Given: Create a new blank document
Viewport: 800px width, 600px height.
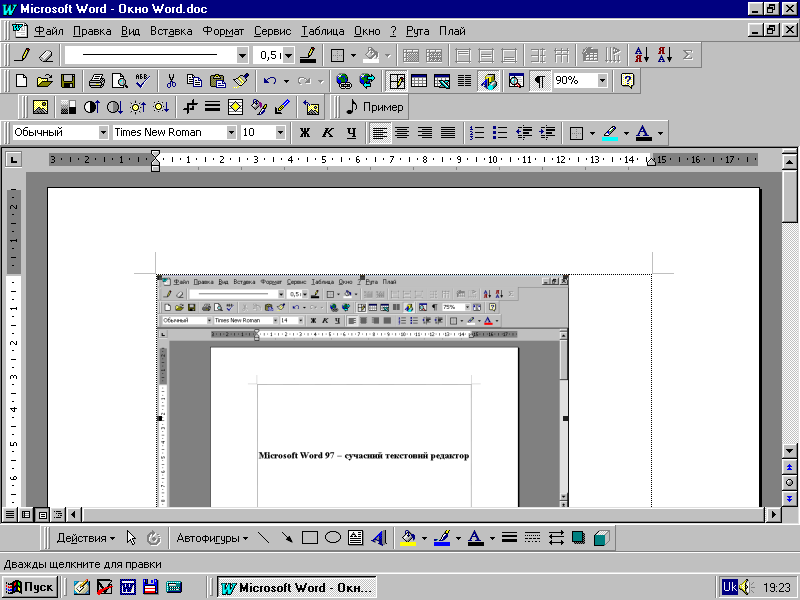Looking at the screenshot, I should tap(21, 81).
